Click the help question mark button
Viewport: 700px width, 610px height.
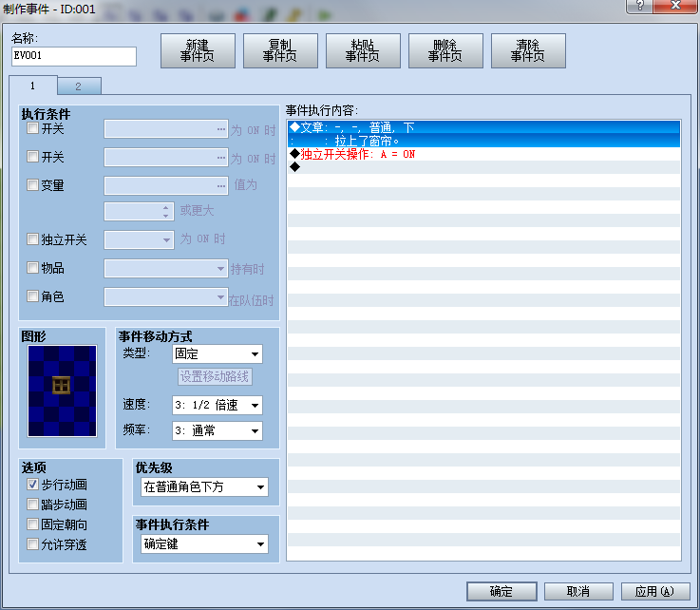(640, 7)
